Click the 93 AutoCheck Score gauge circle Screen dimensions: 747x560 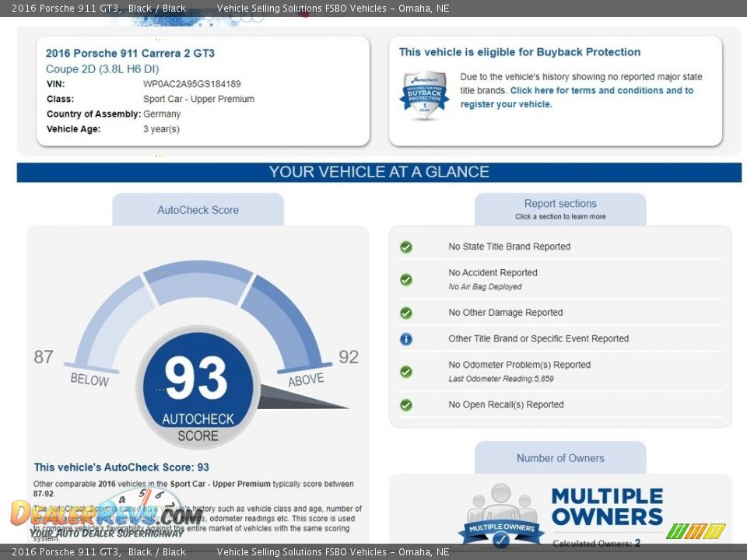198,387
